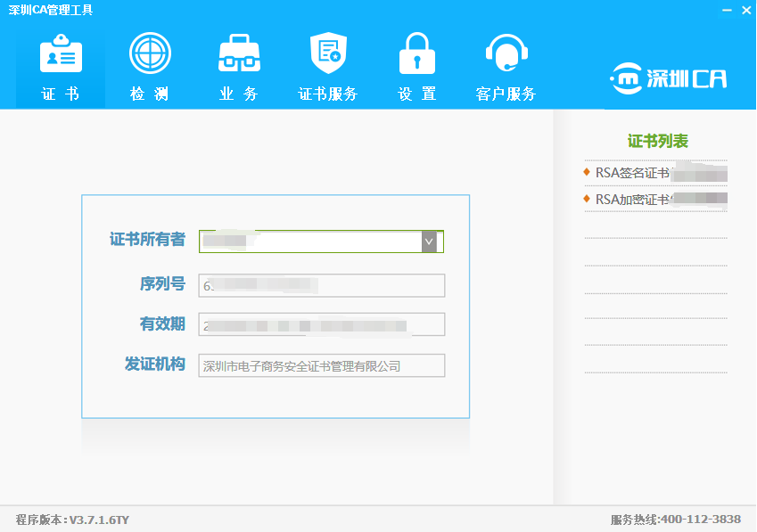Click the orange diamond beside RSA签名证书

[587, 172]
